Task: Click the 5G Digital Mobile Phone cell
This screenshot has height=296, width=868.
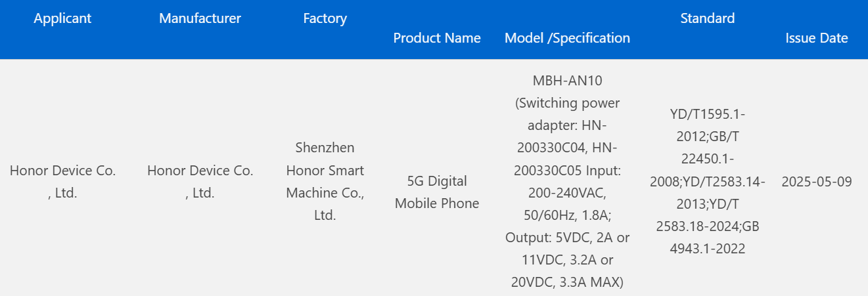Action: click(437, 192)
